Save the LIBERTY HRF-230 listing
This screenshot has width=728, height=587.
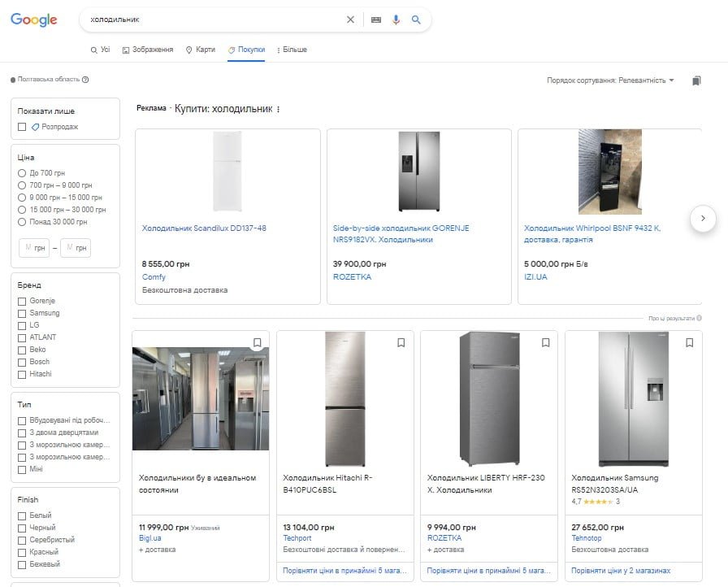pyautogui.click(x=545, y=343)
